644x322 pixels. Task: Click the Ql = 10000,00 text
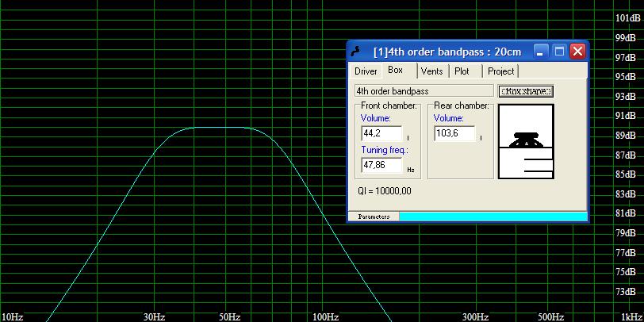(385, 191)
